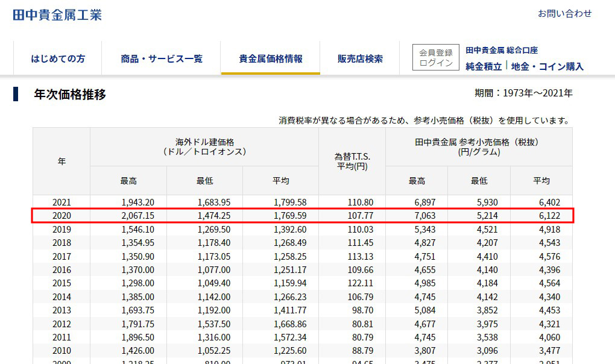Click the 田中貴金属工業 logo
The height and width of the screenshot is (364, 615).
click(57, 14)
